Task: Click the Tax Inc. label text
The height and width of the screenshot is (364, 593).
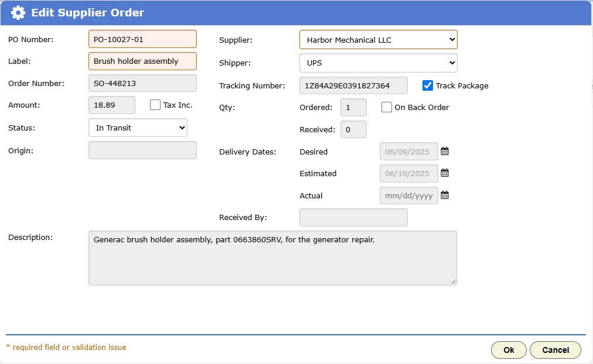Action: (x=178, y=105)
